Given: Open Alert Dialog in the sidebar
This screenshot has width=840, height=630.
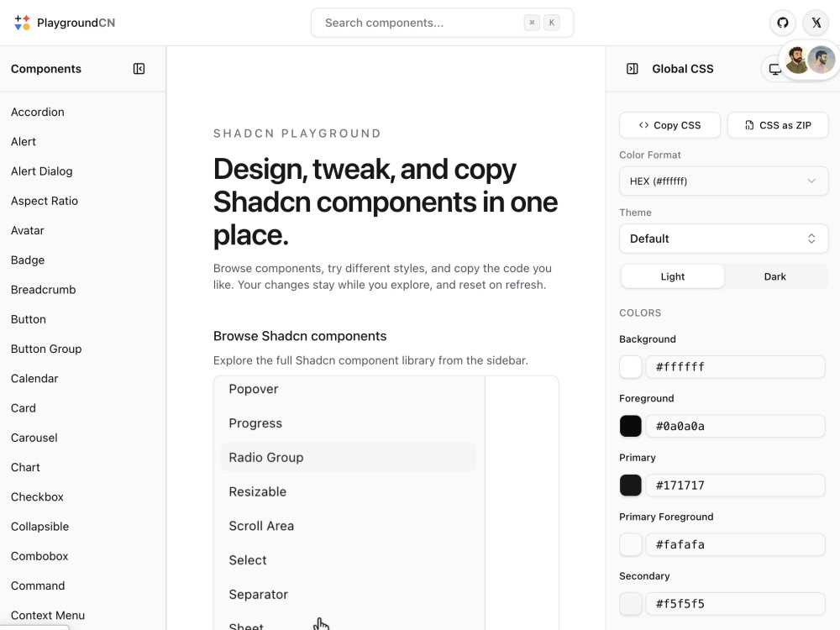Looking at the screenshot, I should (42, 171).
